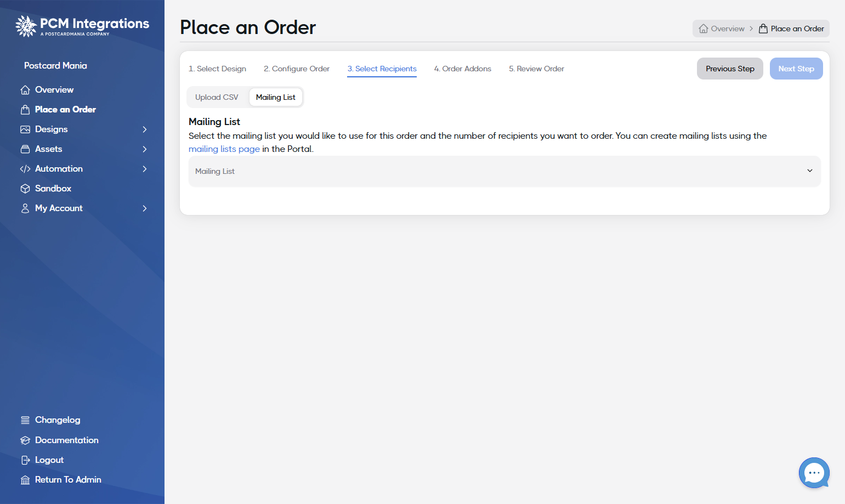The width and height of the screenshot is (845, 504).
Task: Click the breadcrumb Place an Order bag icon
Action: point(763,29)
